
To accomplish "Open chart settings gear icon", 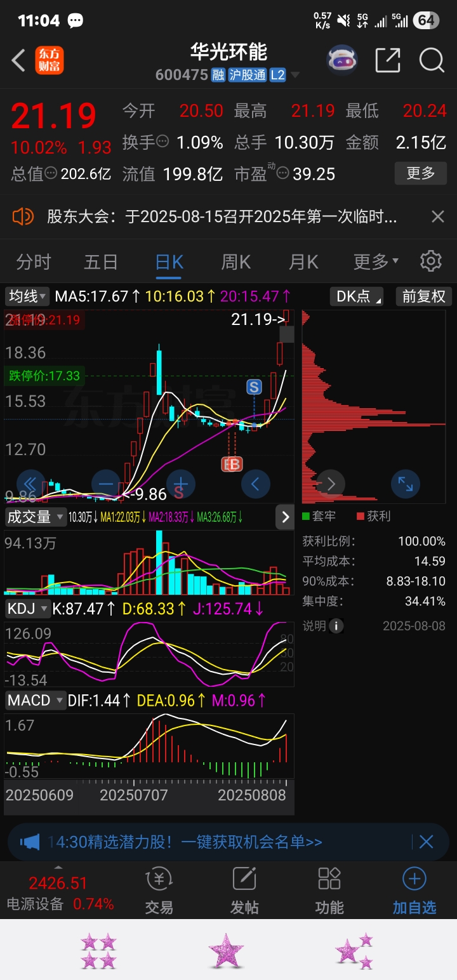I will (x=431, y=261).
